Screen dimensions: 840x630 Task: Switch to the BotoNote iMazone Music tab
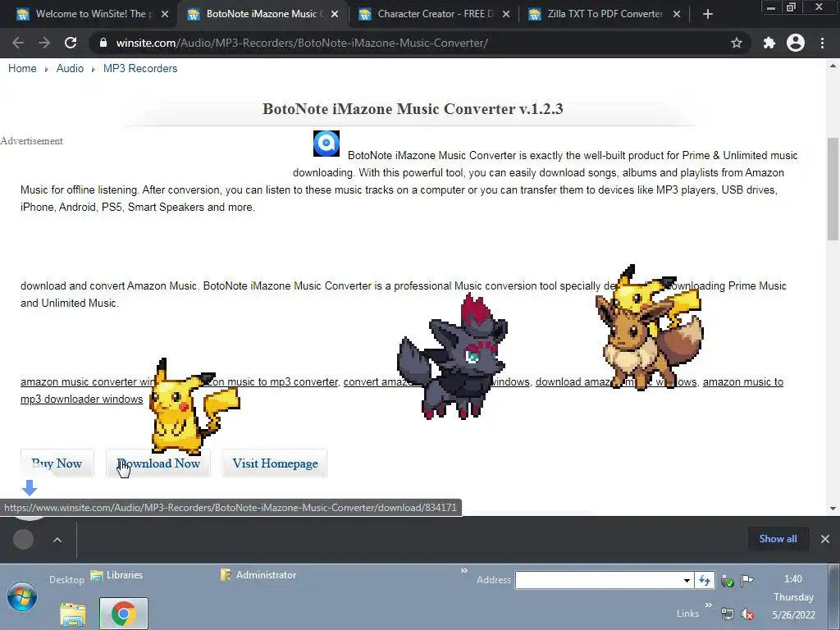click(262, 14)
